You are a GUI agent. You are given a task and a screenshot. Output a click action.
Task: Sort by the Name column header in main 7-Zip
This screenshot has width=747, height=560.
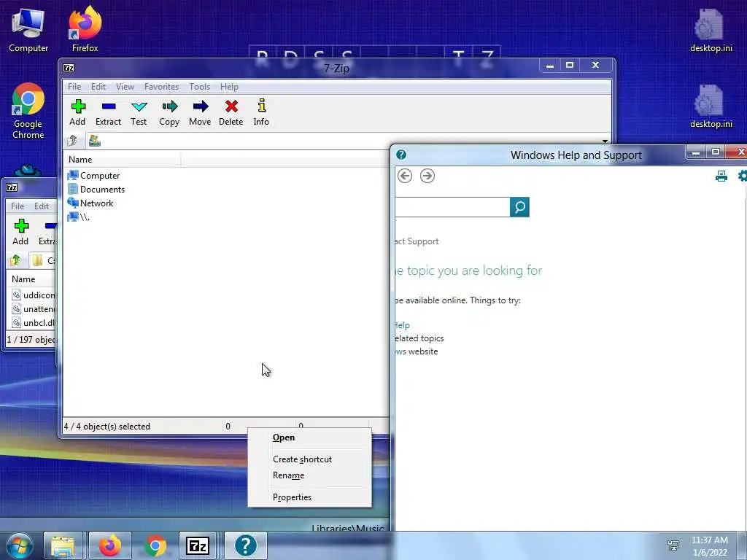tap(122, 160)
